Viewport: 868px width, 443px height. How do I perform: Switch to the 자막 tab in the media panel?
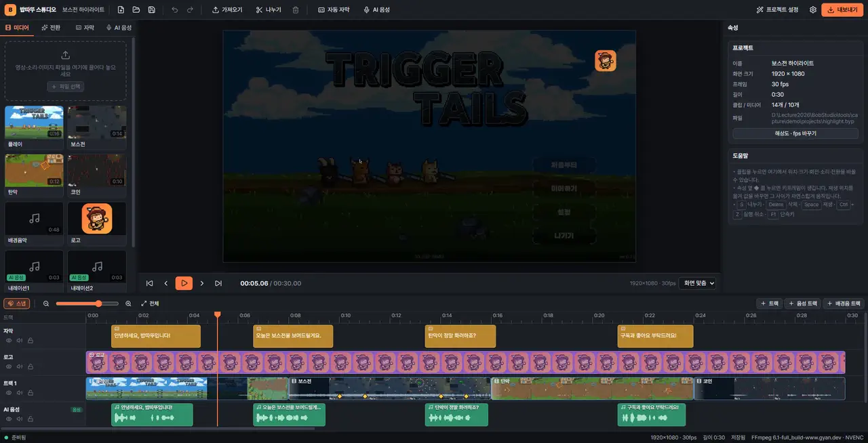click(85, 28)
